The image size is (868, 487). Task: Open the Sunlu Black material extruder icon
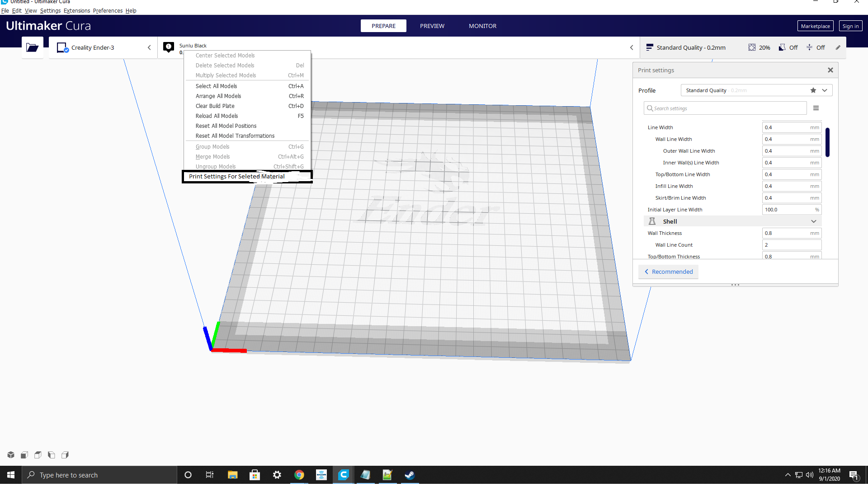169,47
